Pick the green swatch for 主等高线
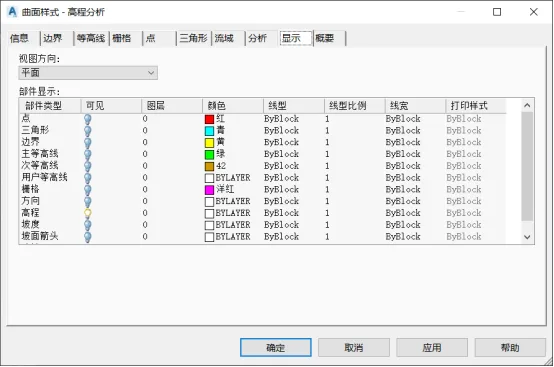This screenshot has width=554, height=367. (x=210, y=155)
